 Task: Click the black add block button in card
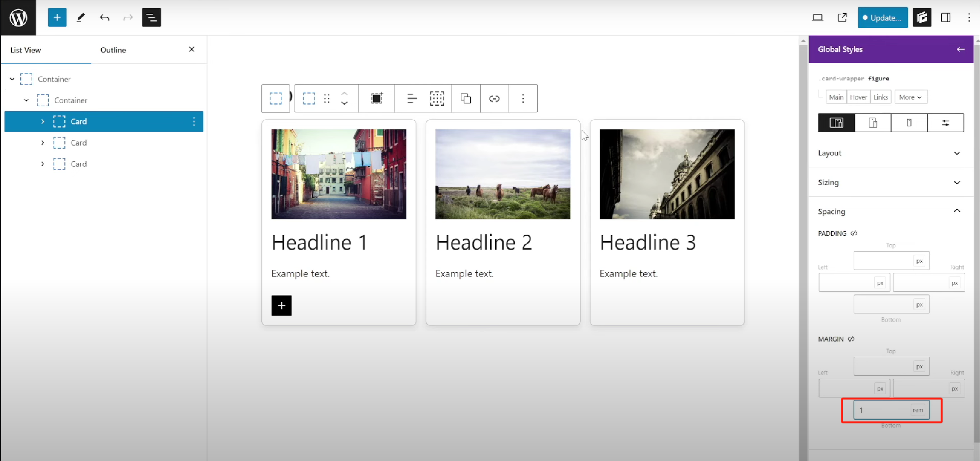click(x=281, y=306)
